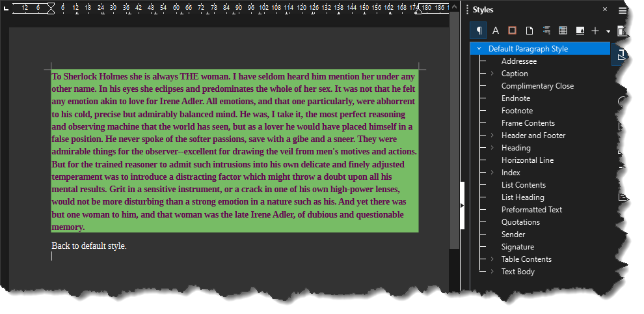Image resolution: width=644 pixels, height=314 pixels.
Task: Select the Paragraph Styles icon
Action: 479,31
